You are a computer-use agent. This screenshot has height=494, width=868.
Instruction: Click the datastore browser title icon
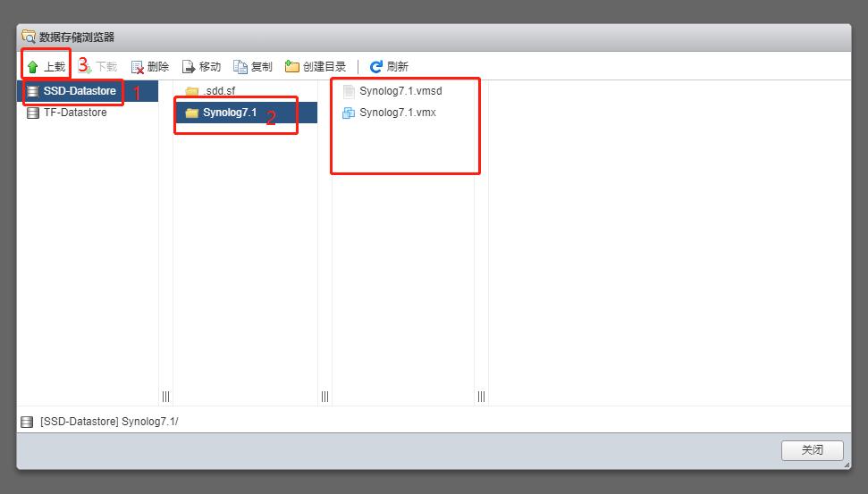click(x=29, y=37)
